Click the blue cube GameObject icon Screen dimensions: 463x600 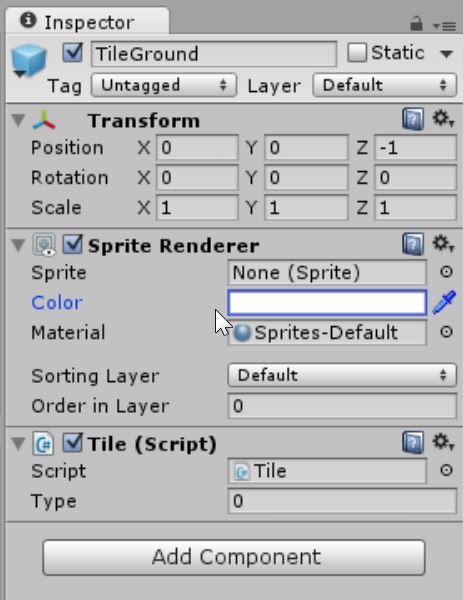pos(29,61)
